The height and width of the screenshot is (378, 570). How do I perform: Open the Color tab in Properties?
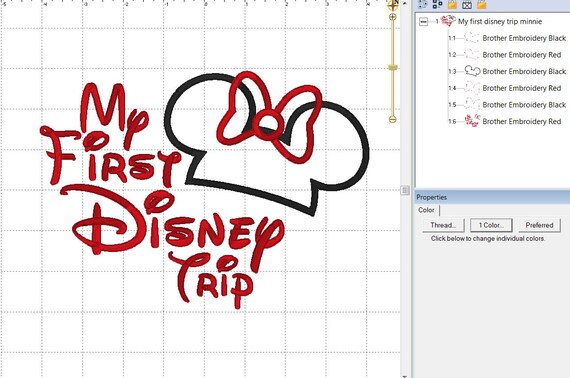[426, 210]
